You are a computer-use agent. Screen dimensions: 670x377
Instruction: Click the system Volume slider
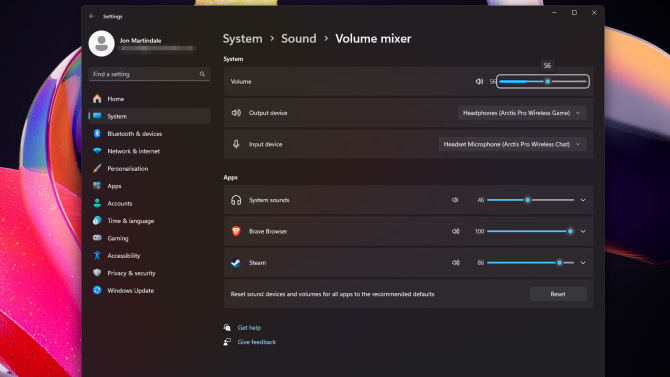coord(543,81)
